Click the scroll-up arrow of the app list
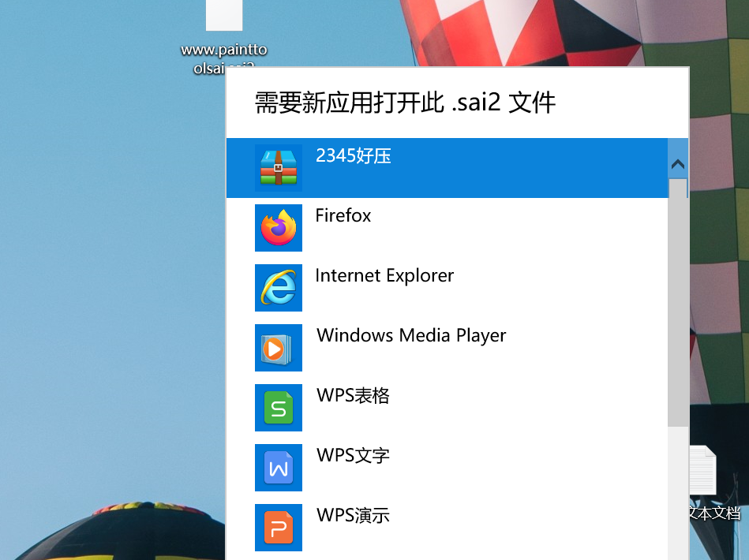The height and width of the screenshot is (560, 749). [678, 165]
